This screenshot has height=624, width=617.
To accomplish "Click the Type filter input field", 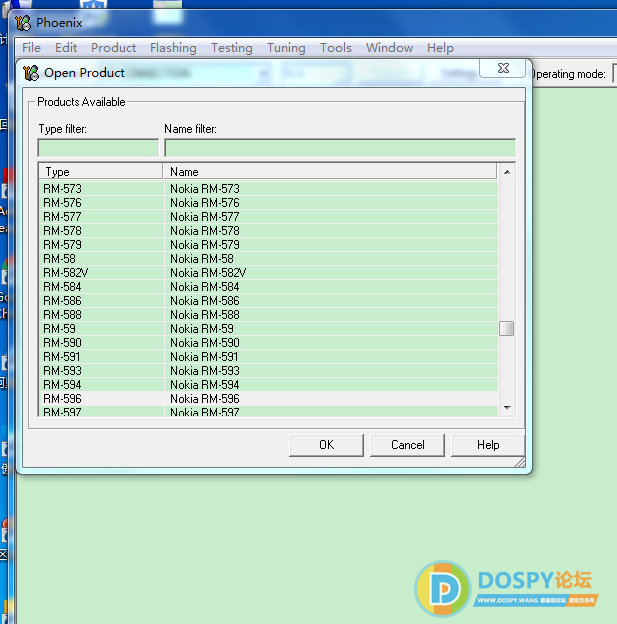I will coord(98,148).
